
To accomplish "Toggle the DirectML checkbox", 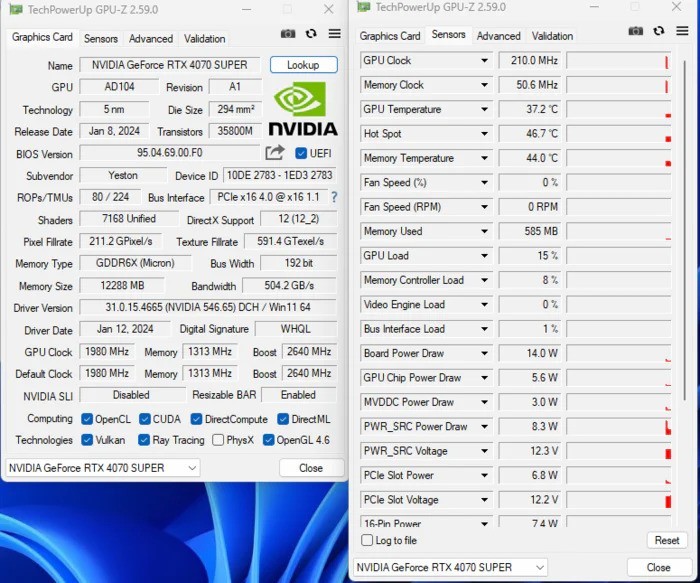I will [x=283, y=419].
